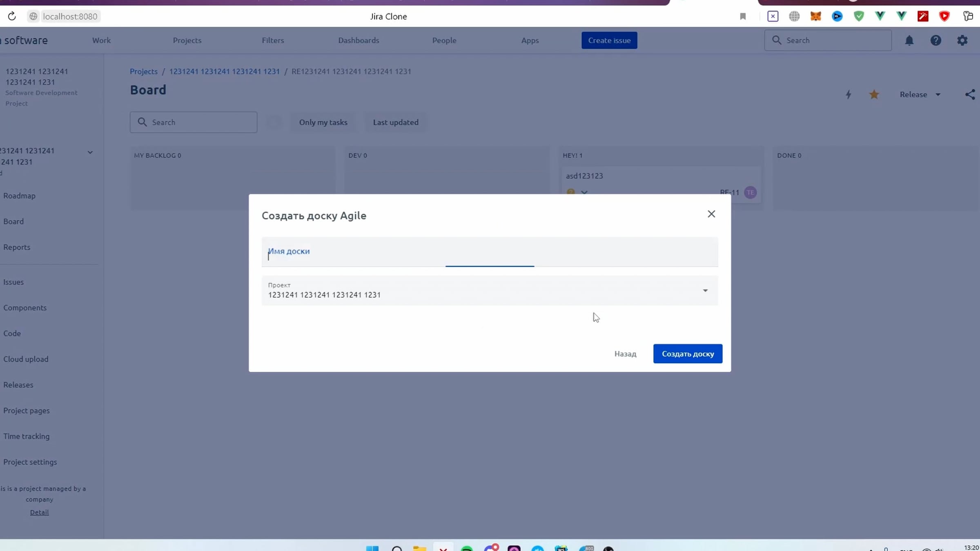
Task: Follow the Projects breadcrumb link
Action: 144,71
